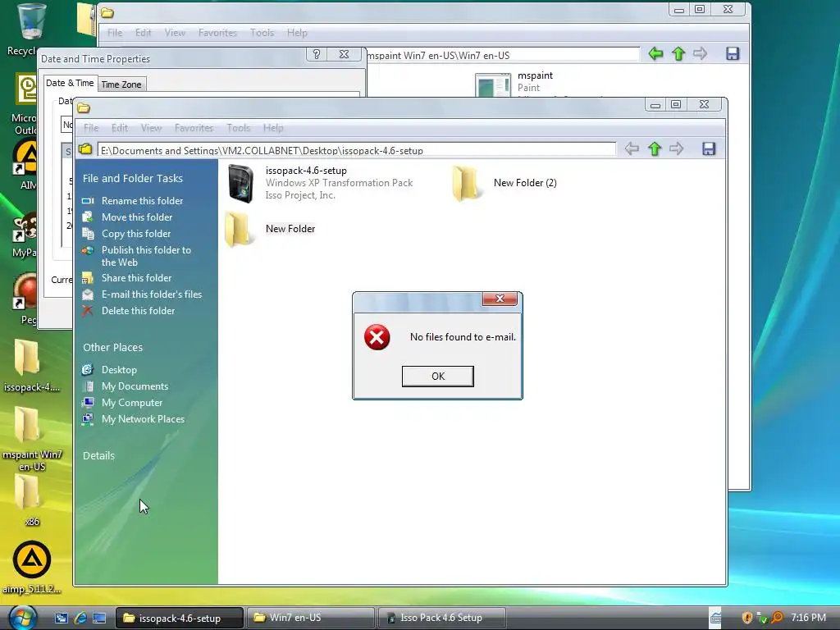Click Show Desktop quick launch icon

tap(99, 618)
